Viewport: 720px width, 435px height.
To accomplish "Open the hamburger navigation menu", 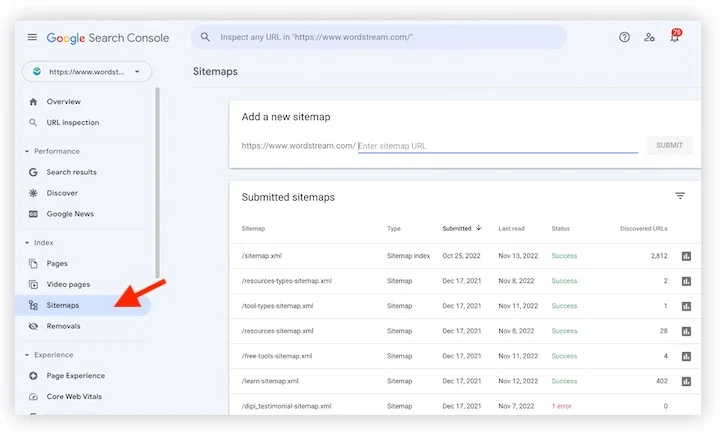I will click(x=32, y=37).
